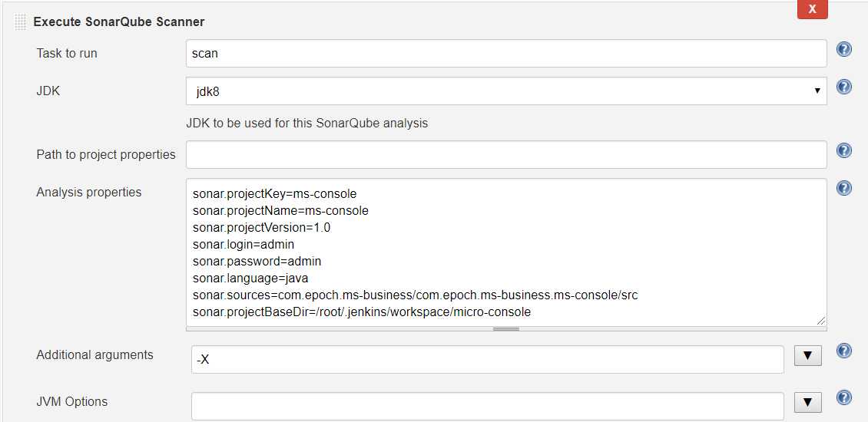
Task: Open help for JDK selection
Action: point(843,87)
